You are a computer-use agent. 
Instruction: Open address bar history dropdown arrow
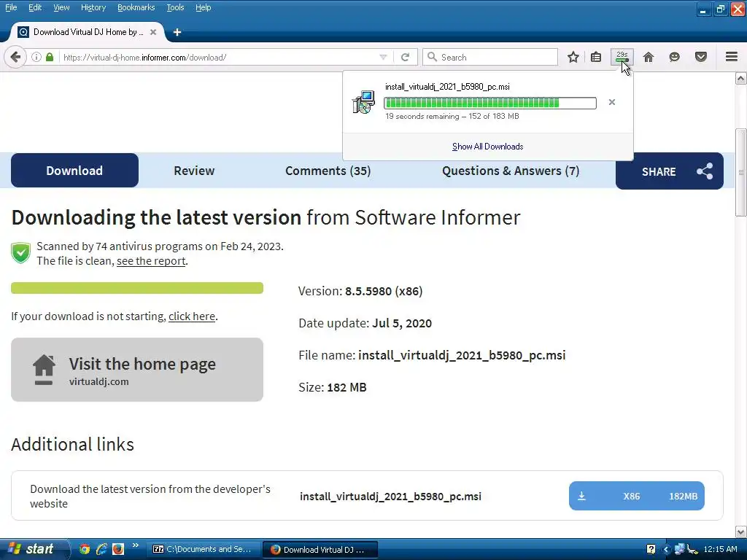383,57
